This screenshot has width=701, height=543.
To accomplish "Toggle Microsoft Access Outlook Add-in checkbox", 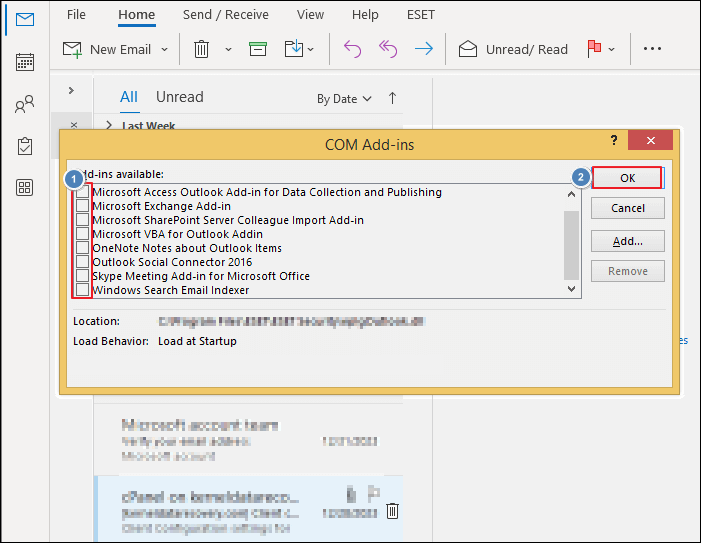I will click(x=82, y=192).
